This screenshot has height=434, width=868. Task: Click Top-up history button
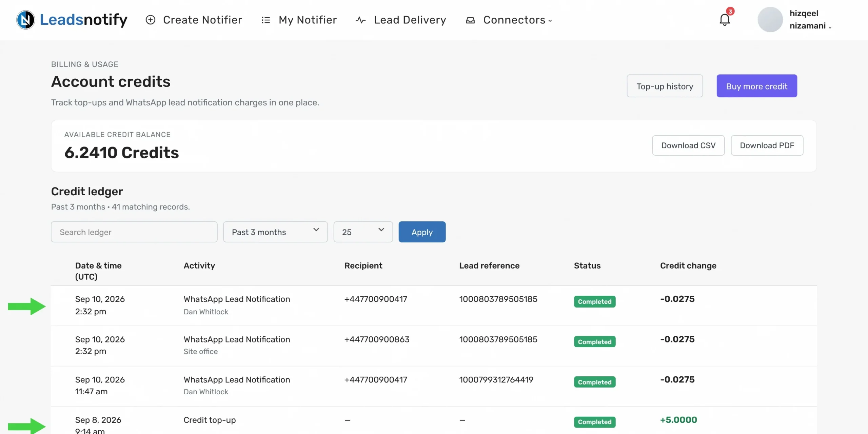665,86
